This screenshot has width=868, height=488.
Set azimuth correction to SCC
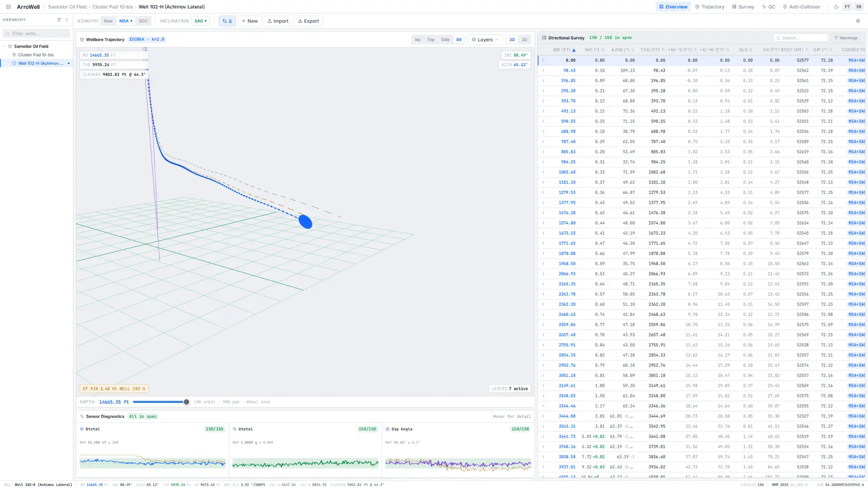tap(143, 21)
